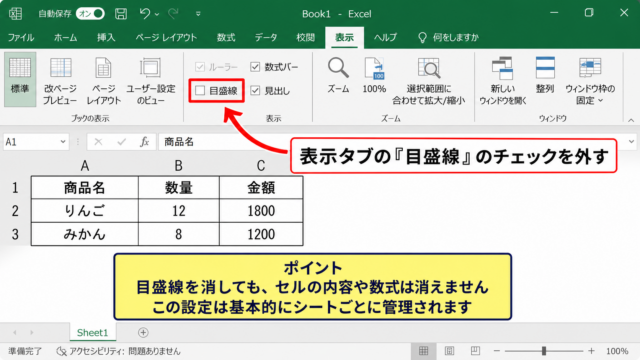Screen dimensions: 640x360
Task: Click the formula bar confirm checkmark icon
Action: 121,142
